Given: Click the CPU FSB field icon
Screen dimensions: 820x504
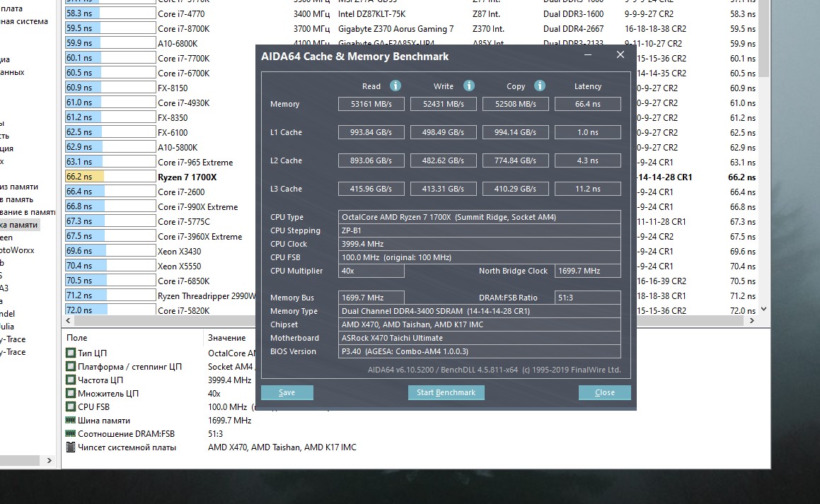Looking at the screenshot, I should [71, 407].
